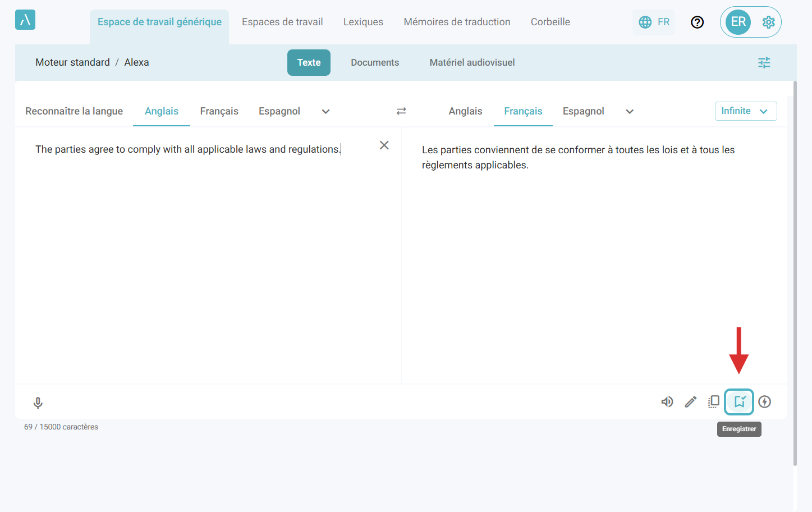Click the microphone voice input icon
Viewport: 812px width, 512px height.
click(38, 403)
